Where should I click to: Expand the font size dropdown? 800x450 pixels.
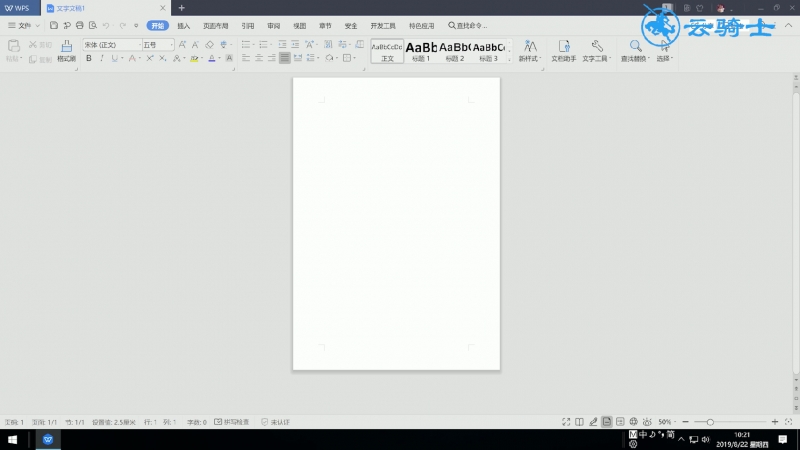click(x=171, y=45)
